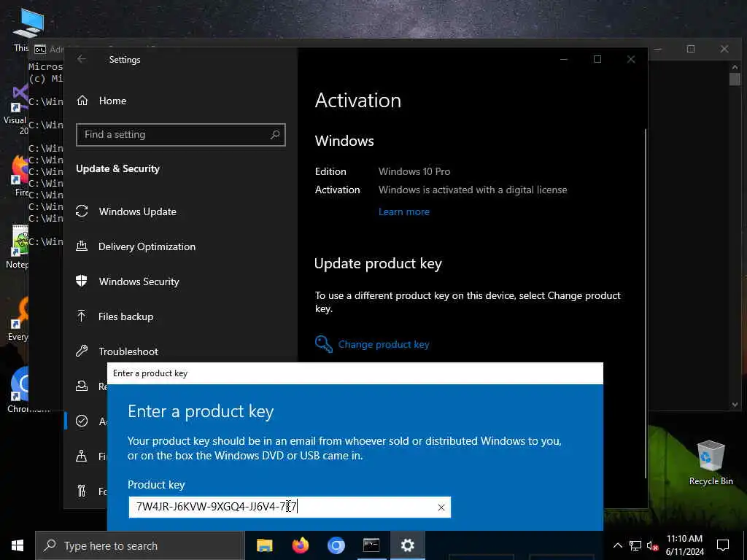The height and width of the screenshot is (560, 747).
Task: Open the notification center icon
Action: (x=723, y=545)
